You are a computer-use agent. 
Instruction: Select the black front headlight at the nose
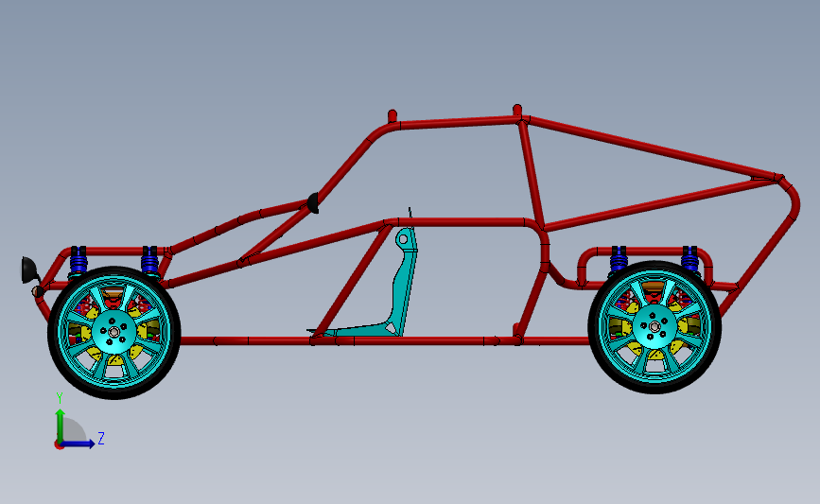[29, 269]
